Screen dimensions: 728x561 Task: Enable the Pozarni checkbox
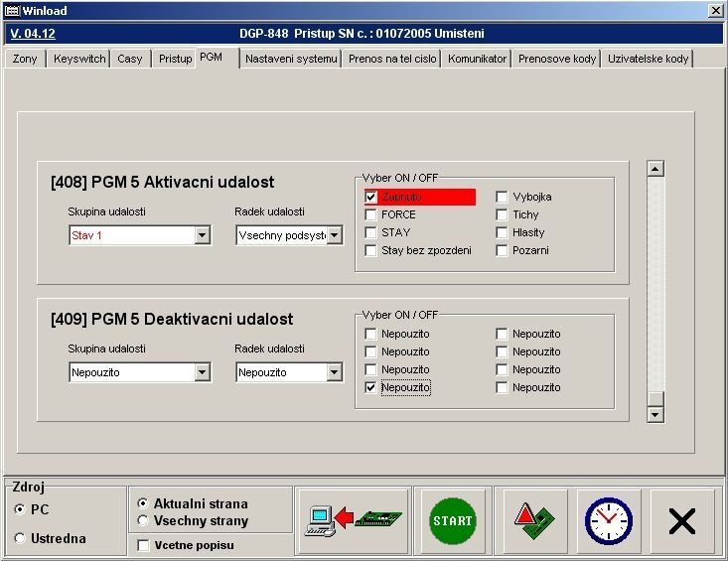tap(503, 251)
